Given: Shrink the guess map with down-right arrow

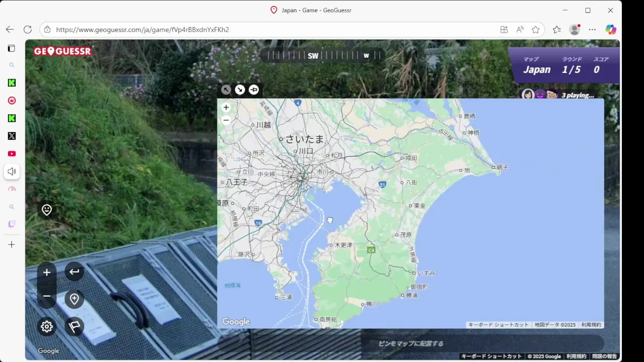Looking at the screenshot, I should pos(240,89).
